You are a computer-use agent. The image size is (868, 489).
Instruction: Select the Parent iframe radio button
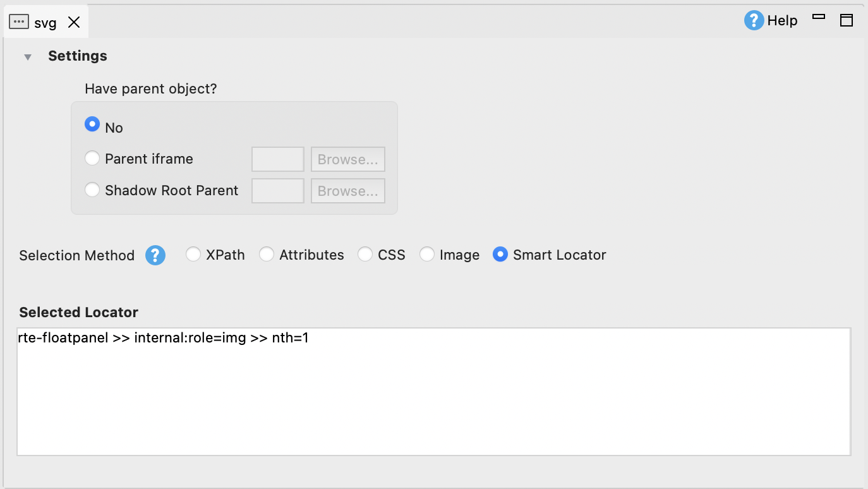92,159
